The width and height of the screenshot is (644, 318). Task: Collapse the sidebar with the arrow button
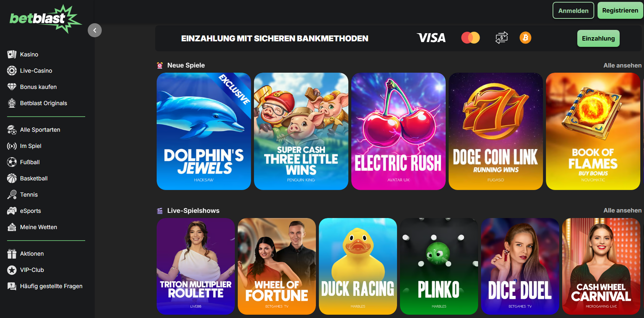pyautogui.click(x=95, y=30)
